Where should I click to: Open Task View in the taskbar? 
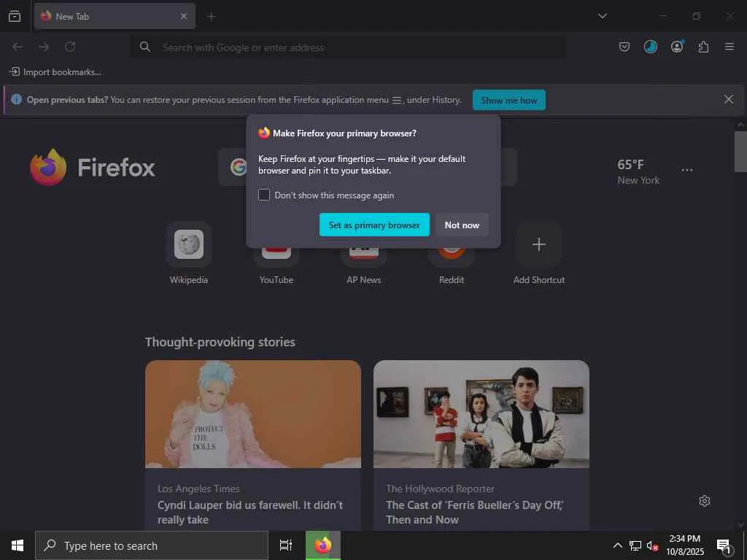point(286,545)
